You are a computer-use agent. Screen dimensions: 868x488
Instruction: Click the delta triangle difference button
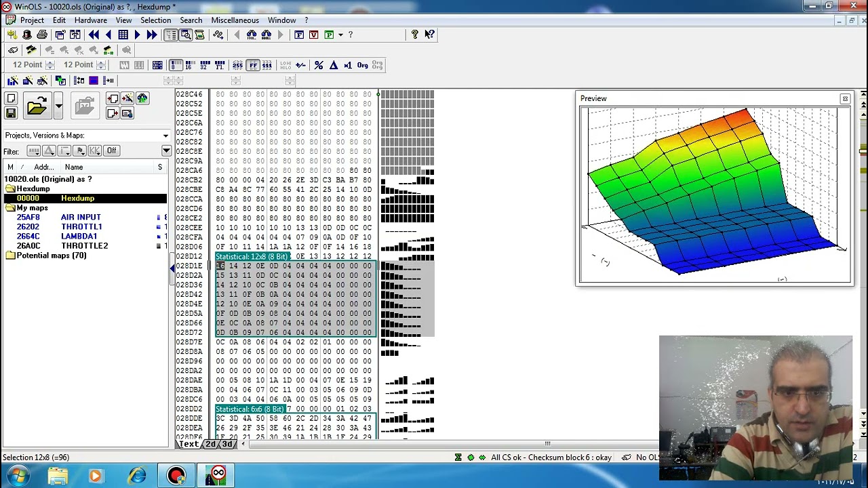pyautogui.click(x=334, y=65)
